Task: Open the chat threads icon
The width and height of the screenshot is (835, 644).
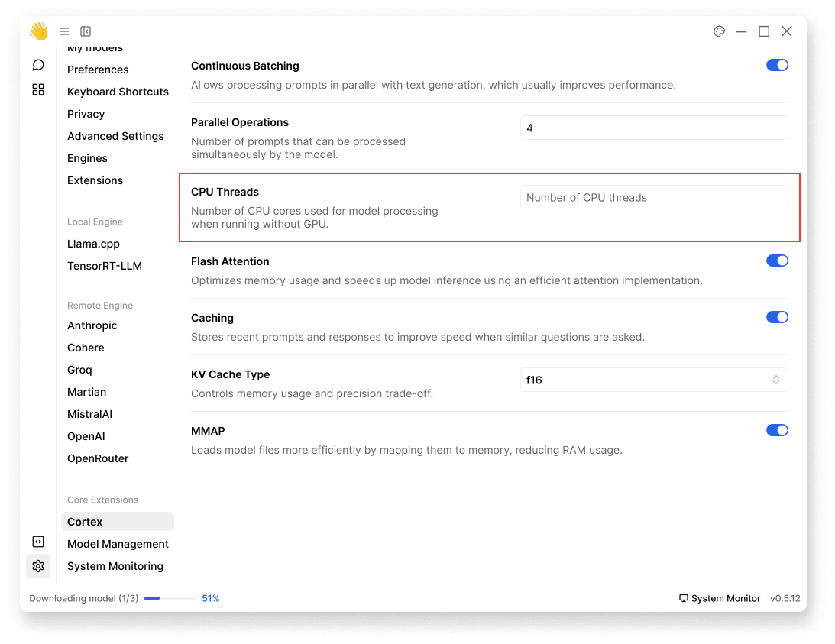Action: click(38, 65)
